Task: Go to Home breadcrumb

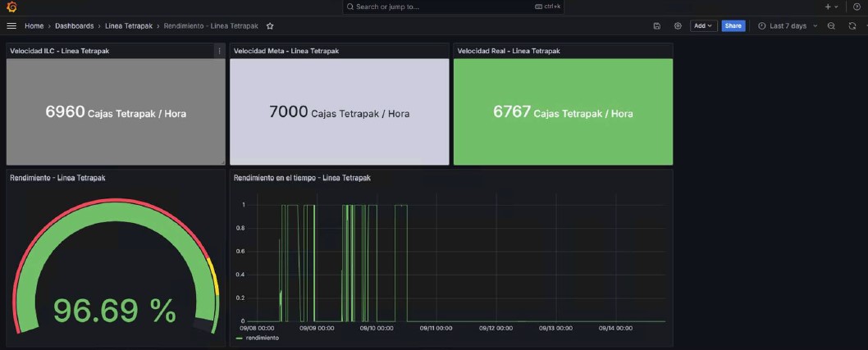Action: tap(34, 26)
